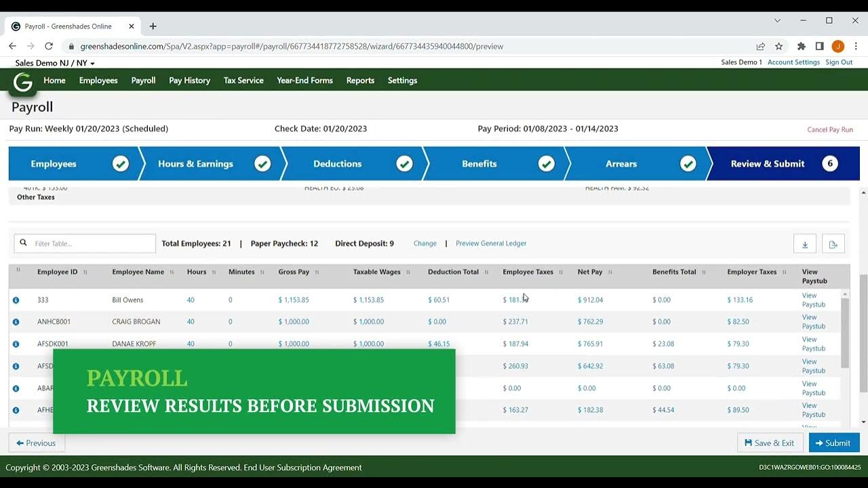Viewport: 868px width, 488px height.
Task: View Paystub for CRAIG BROGAN
Action: point(813,322)
